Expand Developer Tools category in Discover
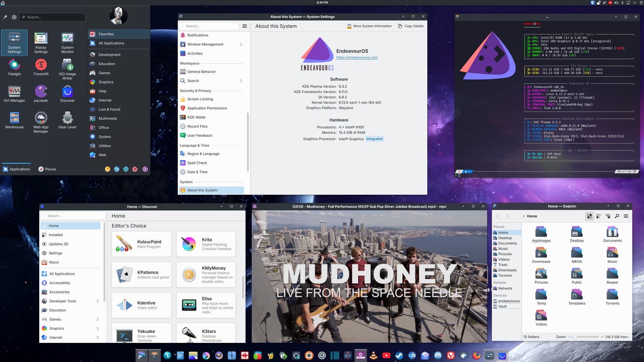 97,301
